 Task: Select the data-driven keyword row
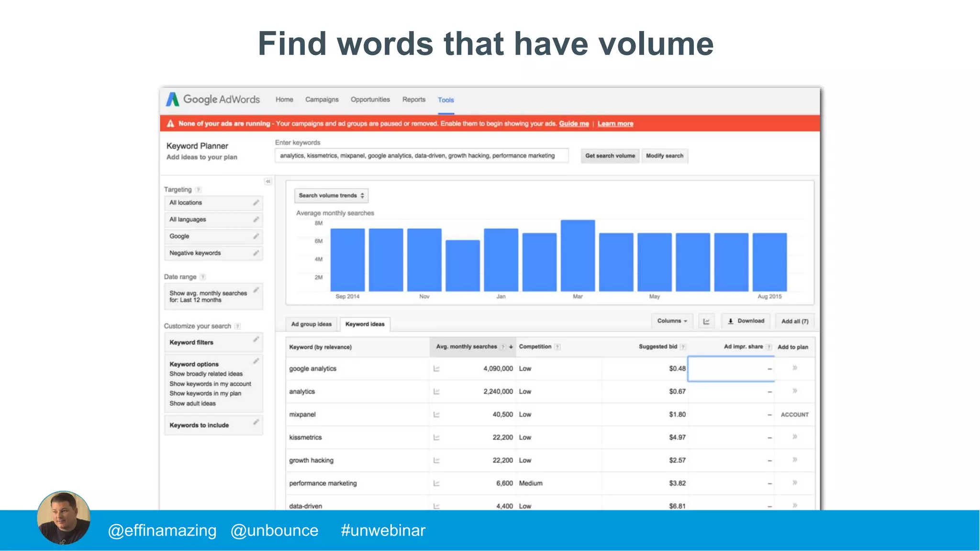click(x=550, y=504)
